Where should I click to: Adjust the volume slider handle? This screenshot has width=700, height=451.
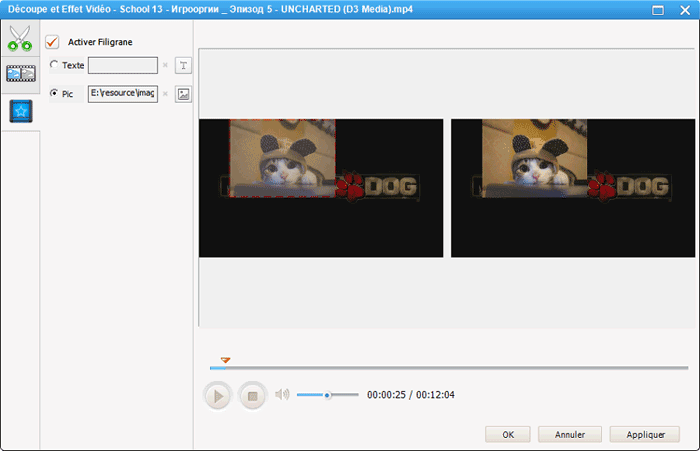(327, 395)
